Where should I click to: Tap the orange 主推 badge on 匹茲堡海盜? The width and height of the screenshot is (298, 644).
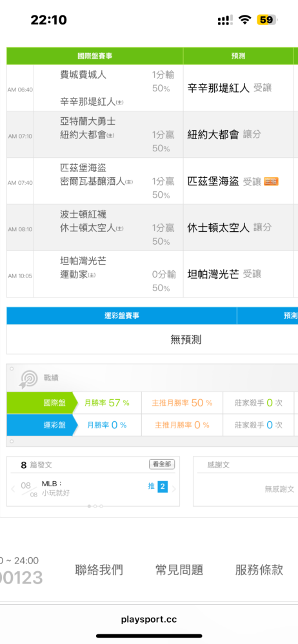coord(272,181)
